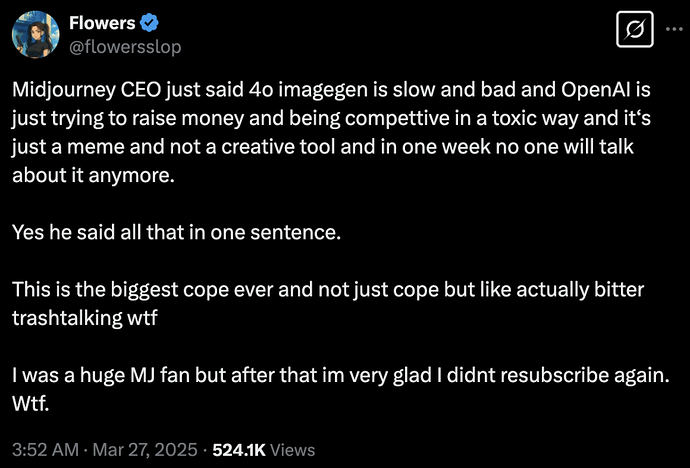Viewport: 690px width, 468px height.
Task: Open the 524.1K Views count
Action: pyautogui.click(x=264, y=449)
